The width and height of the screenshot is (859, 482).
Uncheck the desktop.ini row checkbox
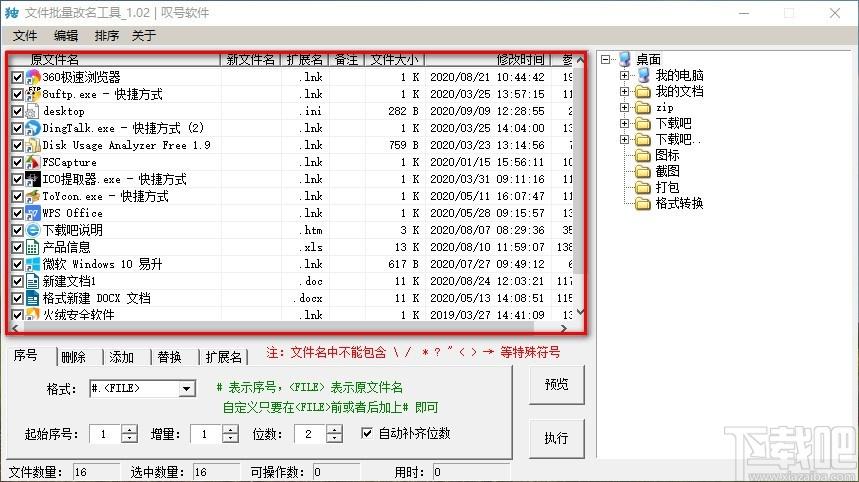tap(18, 111)
